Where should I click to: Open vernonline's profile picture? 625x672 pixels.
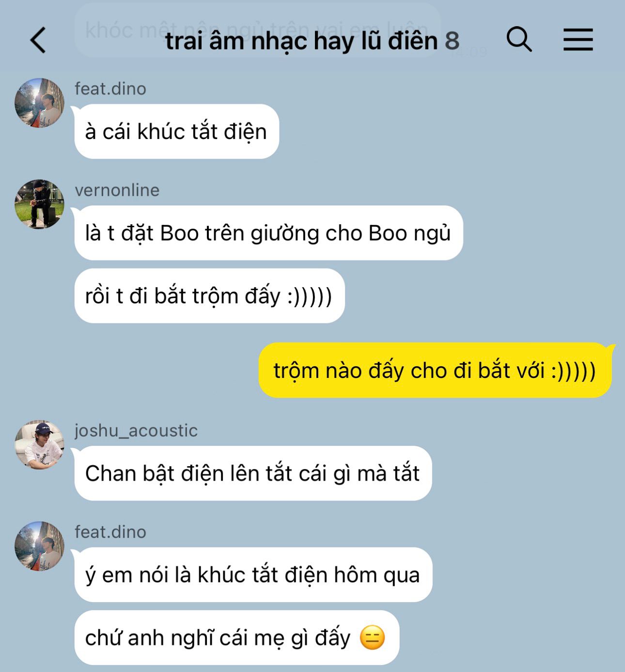pyautogui.click(x=39, y=204)
